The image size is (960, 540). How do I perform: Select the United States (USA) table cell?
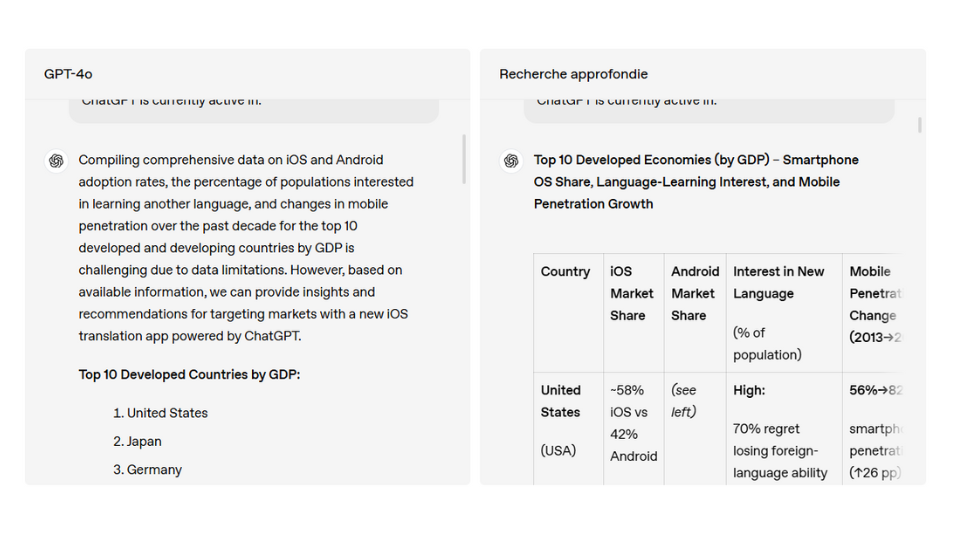561,420
